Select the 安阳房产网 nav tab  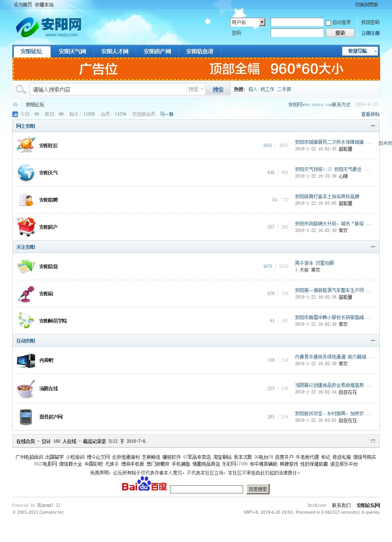pos(157,51)
